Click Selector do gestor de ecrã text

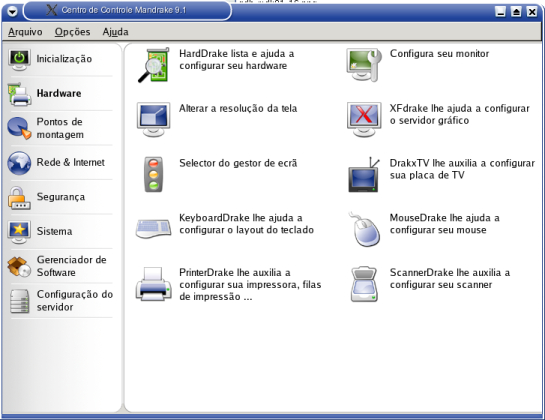[238, 163]
